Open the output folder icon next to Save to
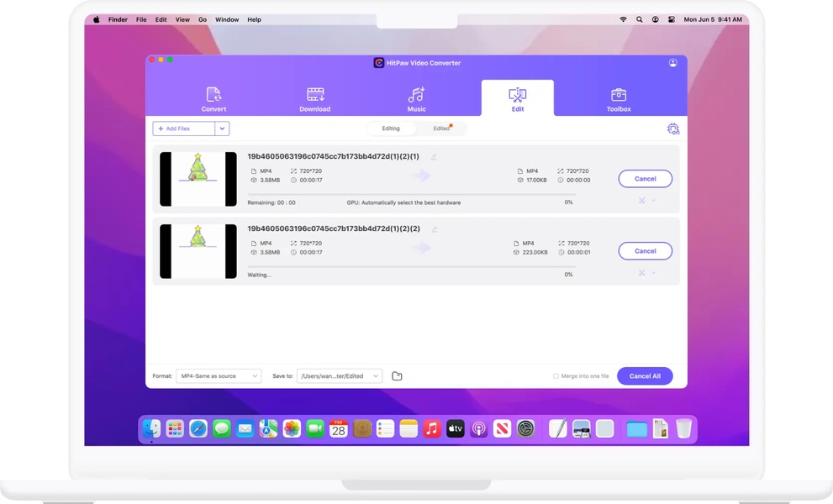 click(397, 376)
